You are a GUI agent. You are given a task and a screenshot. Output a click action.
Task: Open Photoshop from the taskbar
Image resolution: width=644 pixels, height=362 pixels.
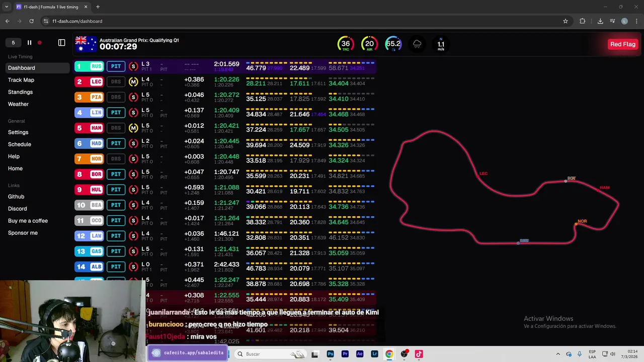click(x=330, y=354)
